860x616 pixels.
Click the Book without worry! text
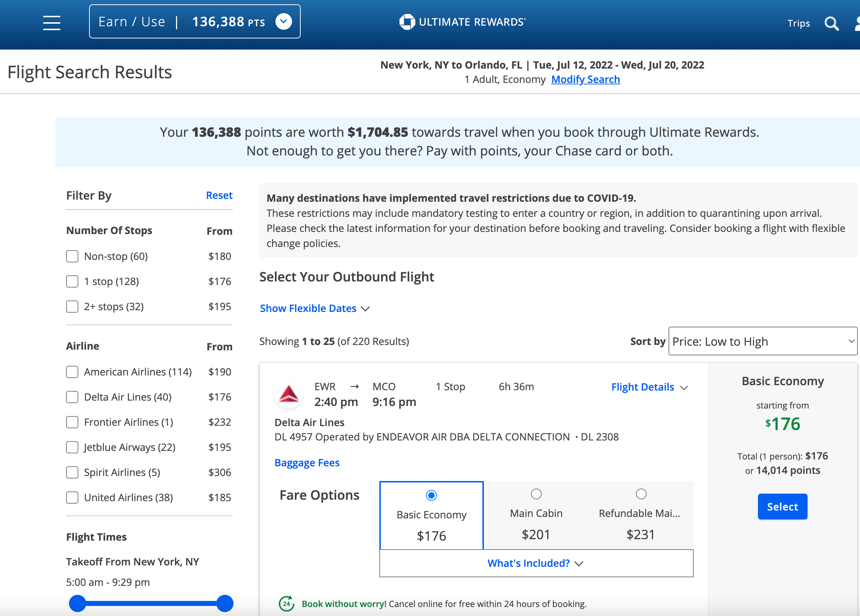[x=344, y=604]
